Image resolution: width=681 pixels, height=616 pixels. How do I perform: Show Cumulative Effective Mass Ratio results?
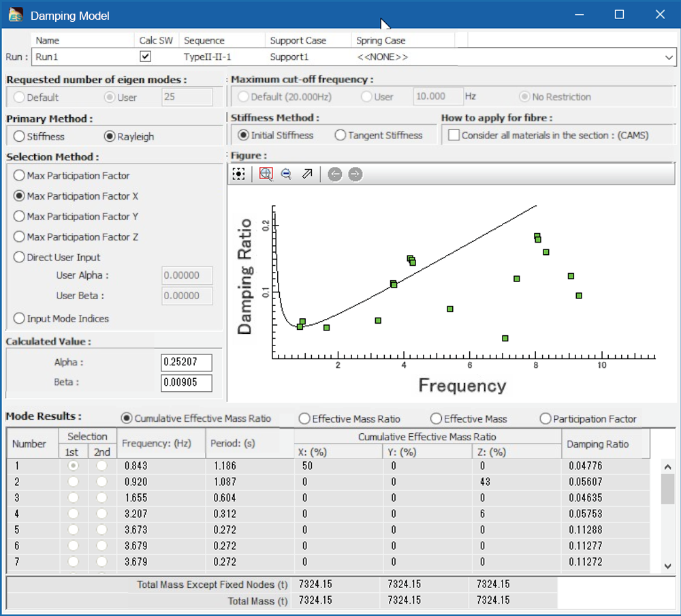[x=127, y=418]
